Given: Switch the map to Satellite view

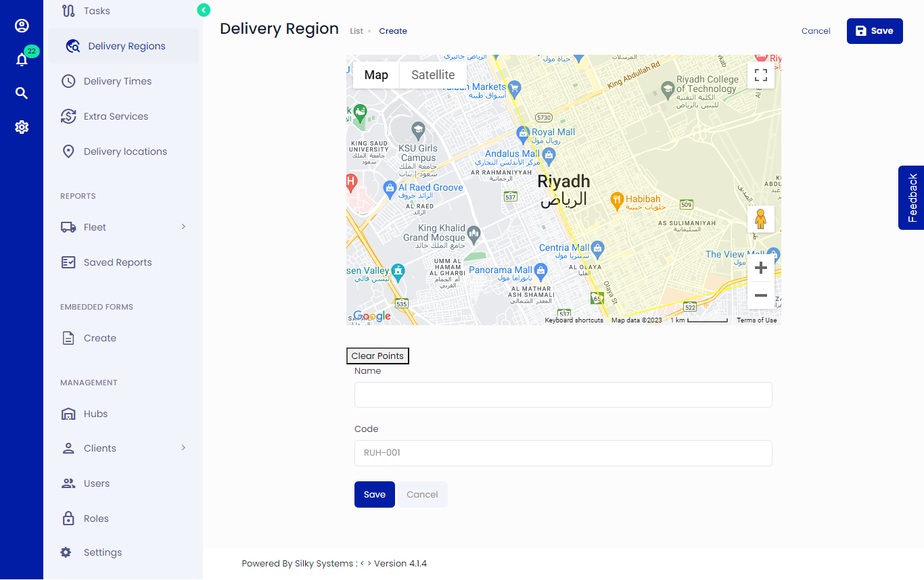Looking at the screenshot, I should tap(433, 74).
